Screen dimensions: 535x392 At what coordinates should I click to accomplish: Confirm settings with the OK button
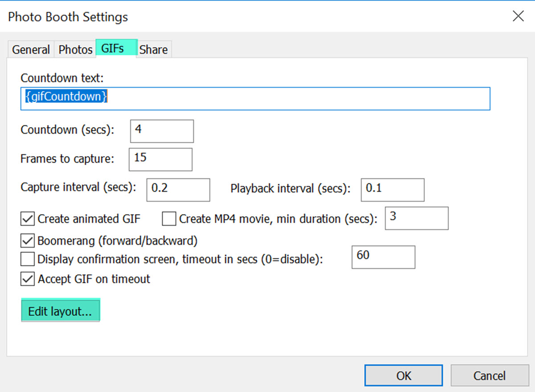(x=403, y=375)
